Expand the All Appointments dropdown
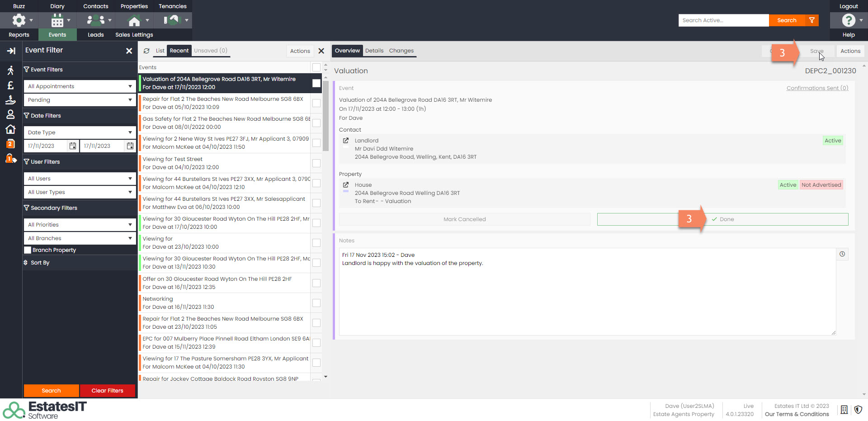 [80, 86]
